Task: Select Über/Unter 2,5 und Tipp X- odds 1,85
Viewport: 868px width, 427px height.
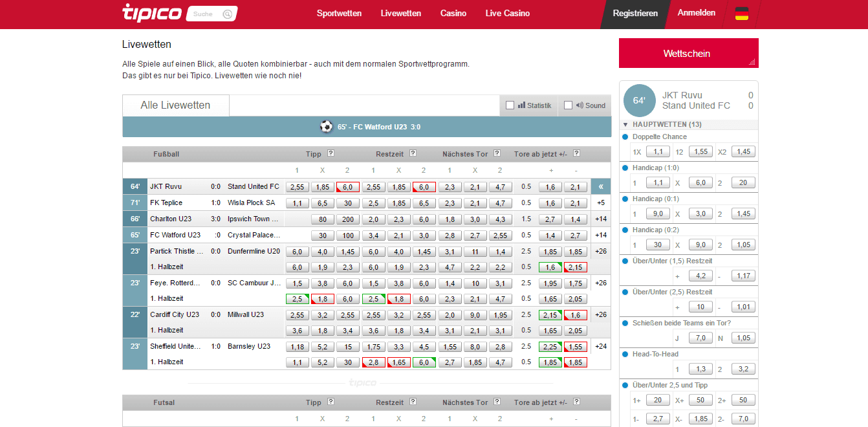Action: coord(700,419)
